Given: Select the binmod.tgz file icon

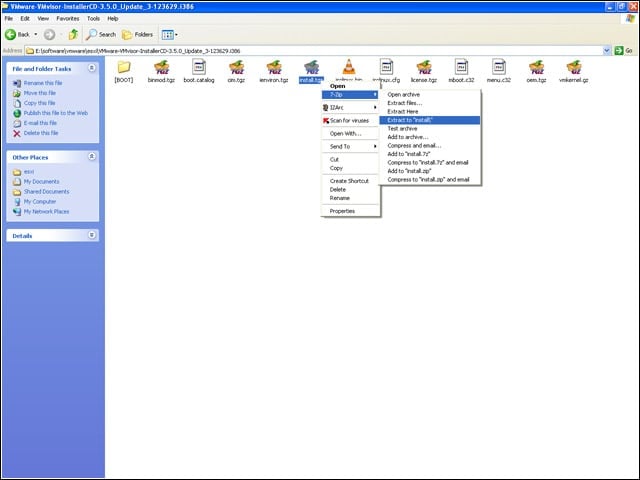Looking at the screenshot, I should tap(162, 67).
